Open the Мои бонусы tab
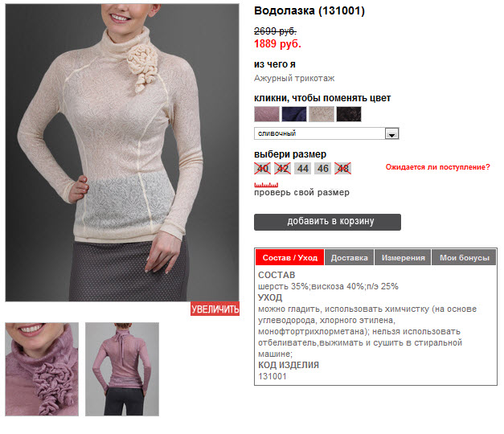The width and height of the screenshot is (504, 434). (x=464, y=257)
